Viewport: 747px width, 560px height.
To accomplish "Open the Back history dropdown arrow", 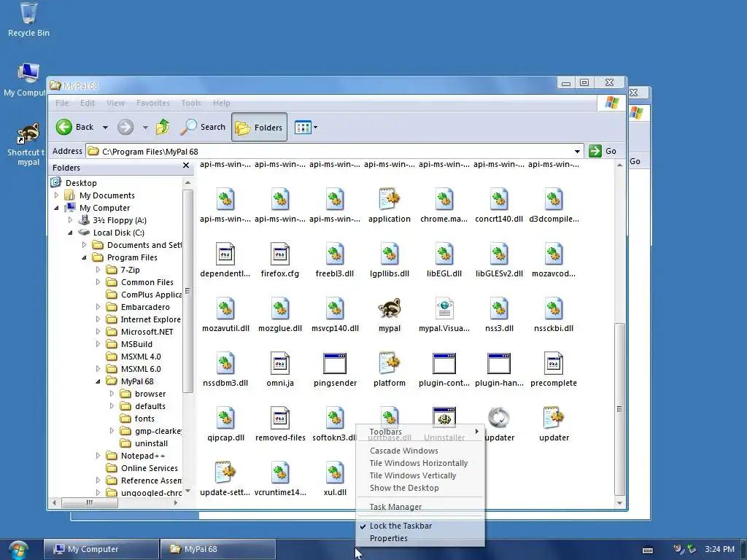I will click(x=105, y=128).
